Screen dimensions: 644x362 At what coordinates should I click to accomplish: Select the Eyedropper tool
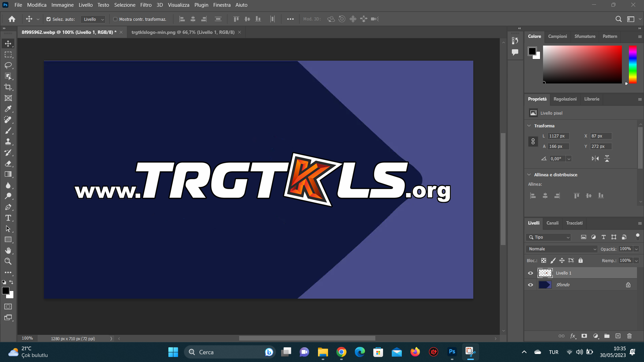click(x=8, y=109)
